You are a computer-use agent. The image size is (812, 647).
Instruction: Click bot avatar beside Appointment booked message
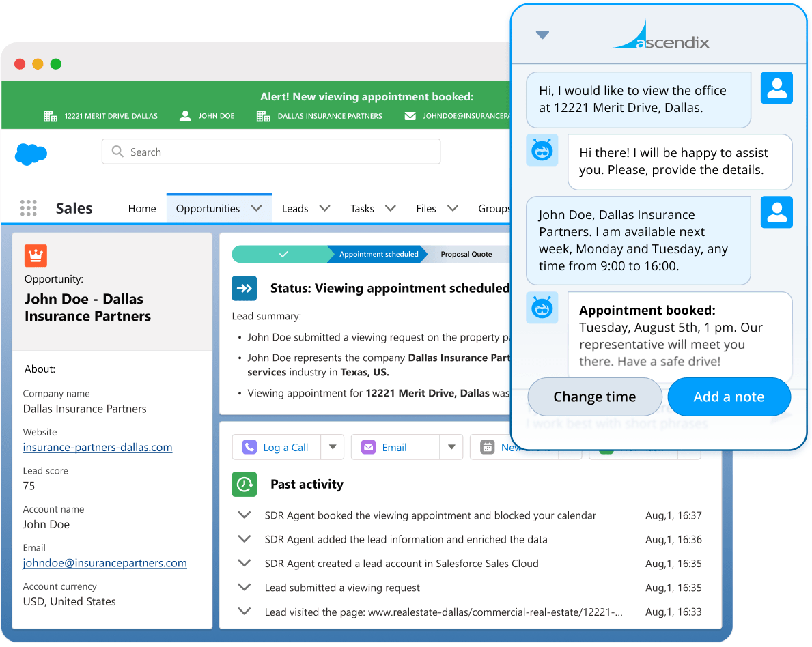click(x=542, y=308)
